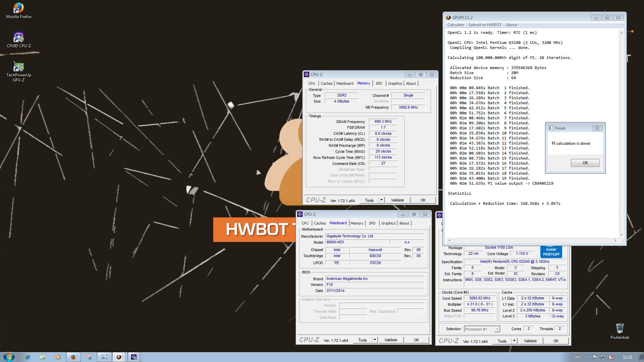Click Validate in CPU-Z Memory window
This screenshot has width=644, height=362.
(397, 200)
